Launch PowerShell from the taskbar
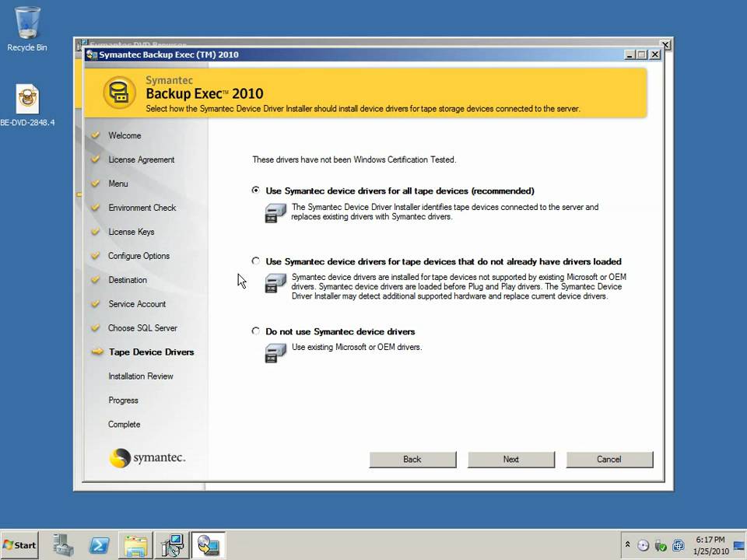This screenshot has width=747, height=560. tap(99, 545)
